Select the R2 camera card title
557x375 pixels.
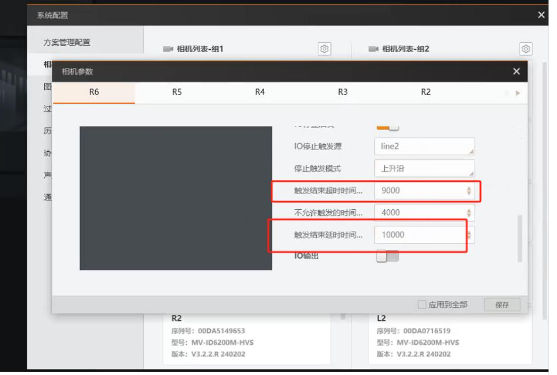[x=177, y=318]
